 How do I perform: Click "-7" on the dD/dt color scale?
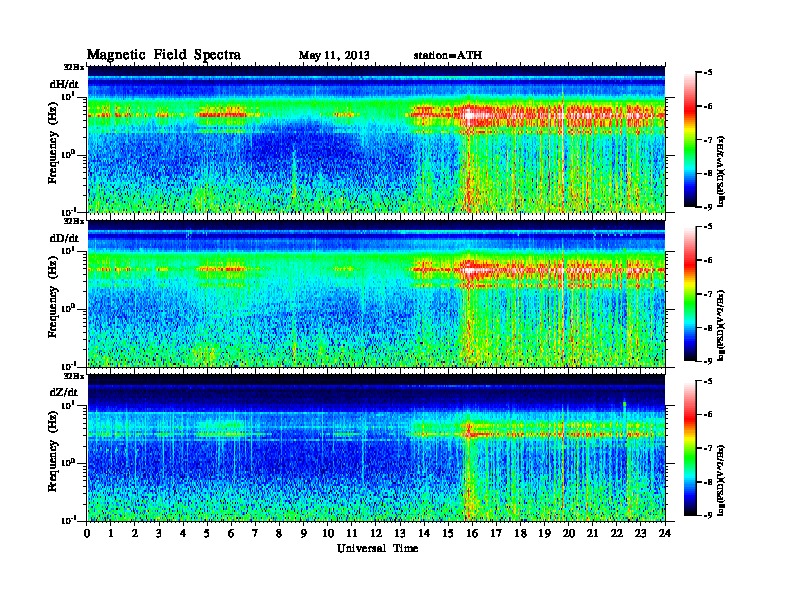click(707, 294)
